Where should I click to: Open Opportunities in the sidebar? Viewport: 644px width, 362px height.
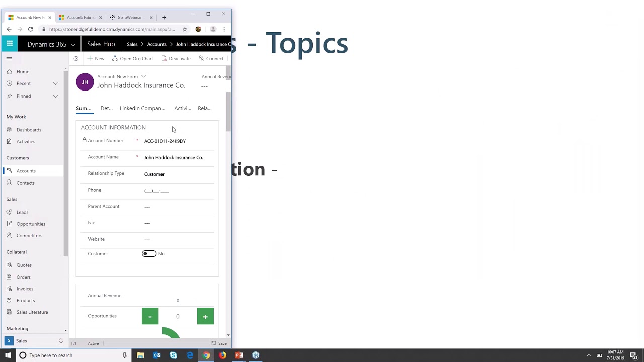pos(31,224)
